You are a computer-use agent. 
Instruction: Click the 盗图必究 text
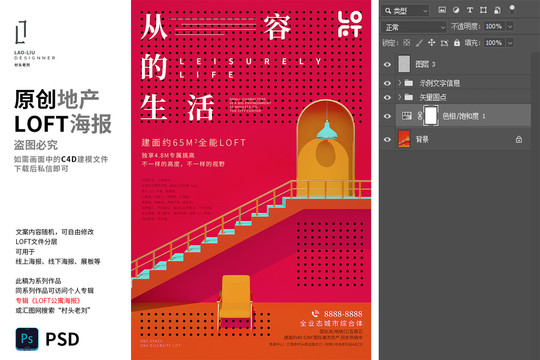(x=36, y=145)
